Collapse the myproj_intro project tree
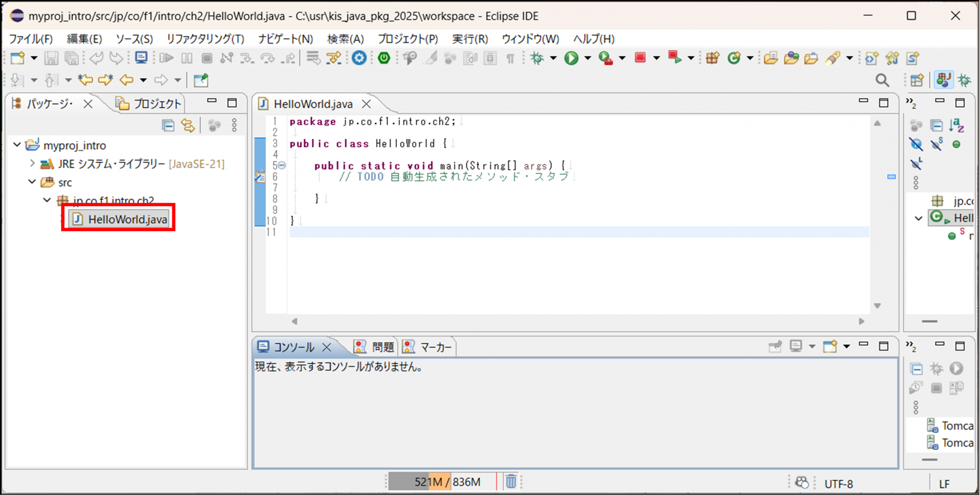 (17, 144)
